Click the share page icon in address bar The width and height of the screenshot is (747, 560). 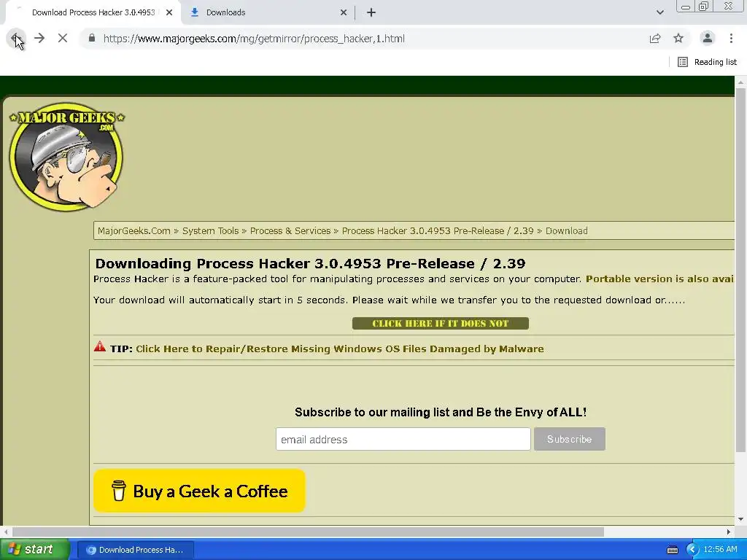click(x=655, y=38)
